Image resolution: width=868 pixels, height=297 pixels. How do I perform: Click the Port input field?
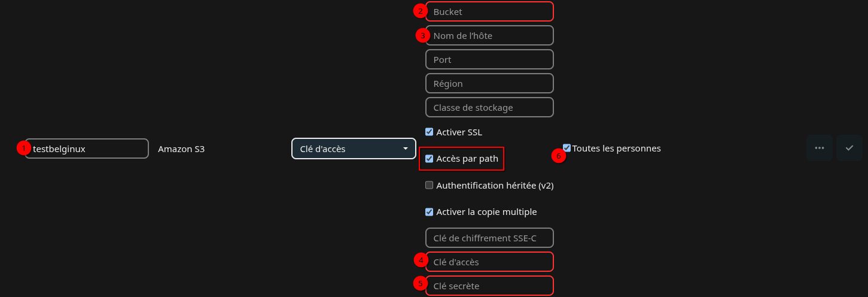pos(489,59)
